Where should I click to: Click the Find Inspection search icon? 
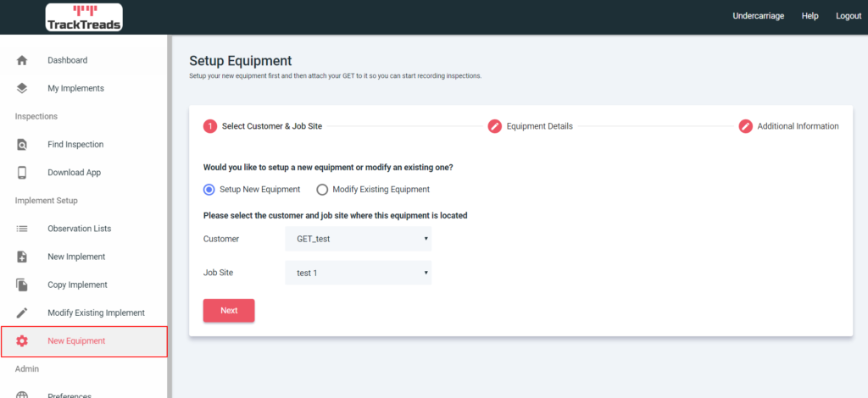click(22, 144)
